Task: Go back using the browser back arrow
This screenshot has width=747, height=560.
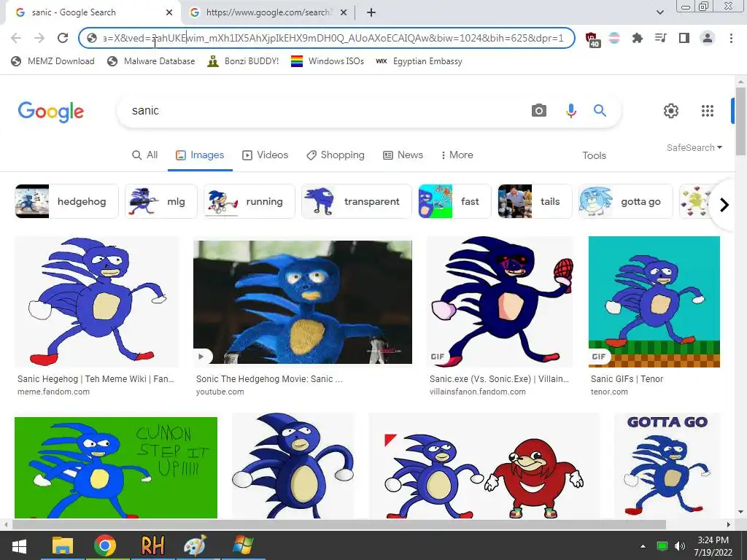Action: click(x=16, y=38)
